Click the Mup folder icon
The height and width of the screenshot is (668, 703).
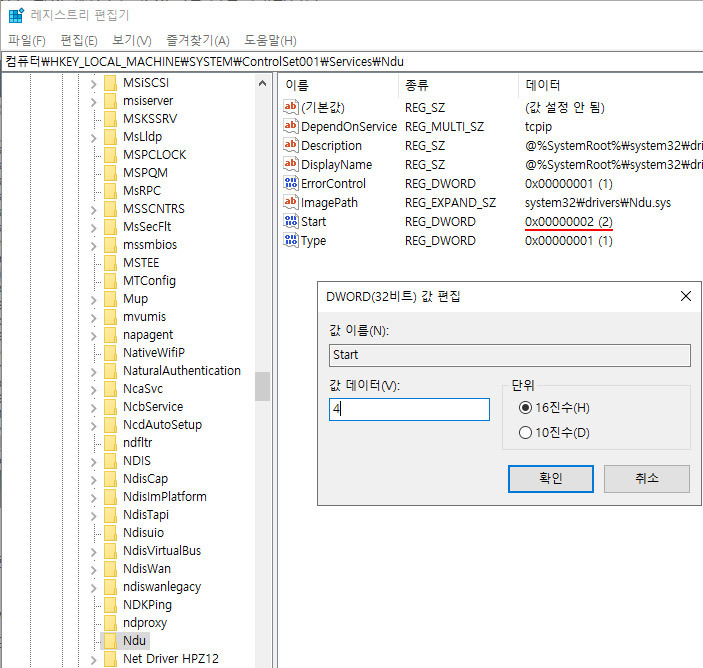point(110,299)
